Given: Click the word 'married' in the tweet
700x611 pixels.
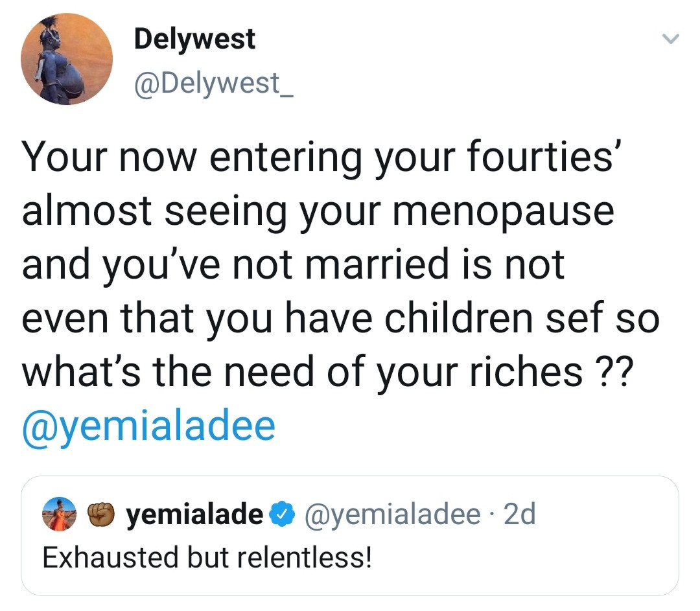Looking at the screenshot, I should click(x=355, y=266).
